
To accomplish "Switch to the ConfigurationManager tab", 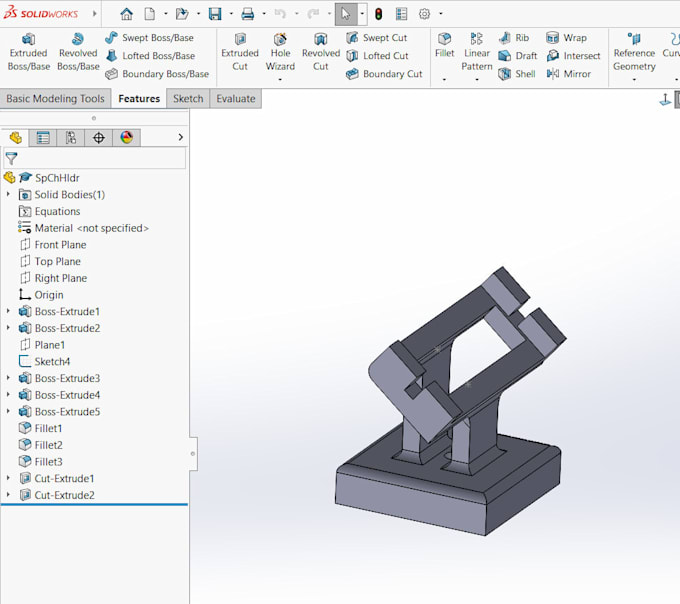I will click(71, 138).
